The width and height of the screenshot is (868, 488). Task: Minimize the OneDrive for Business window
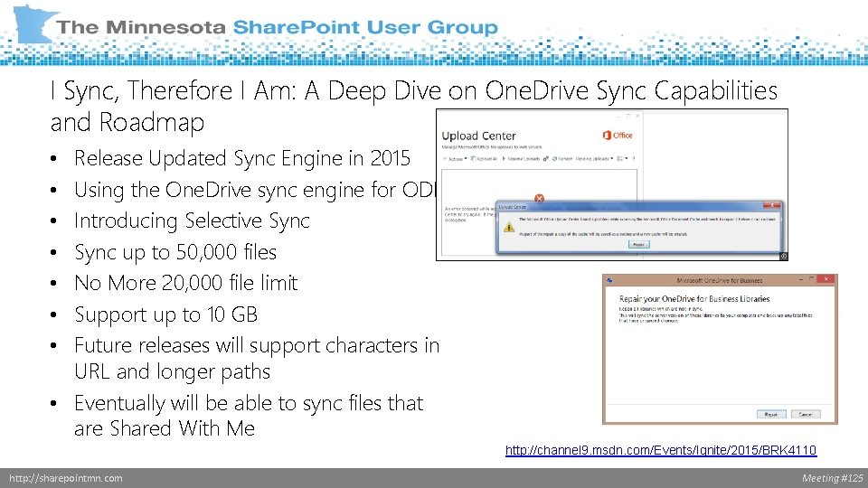(800, 280)
